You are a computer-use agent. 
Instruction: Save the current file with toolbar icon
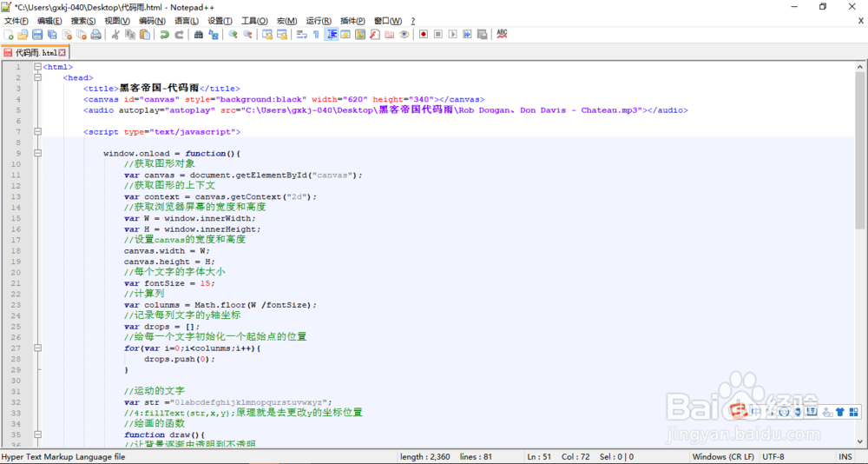37,35
